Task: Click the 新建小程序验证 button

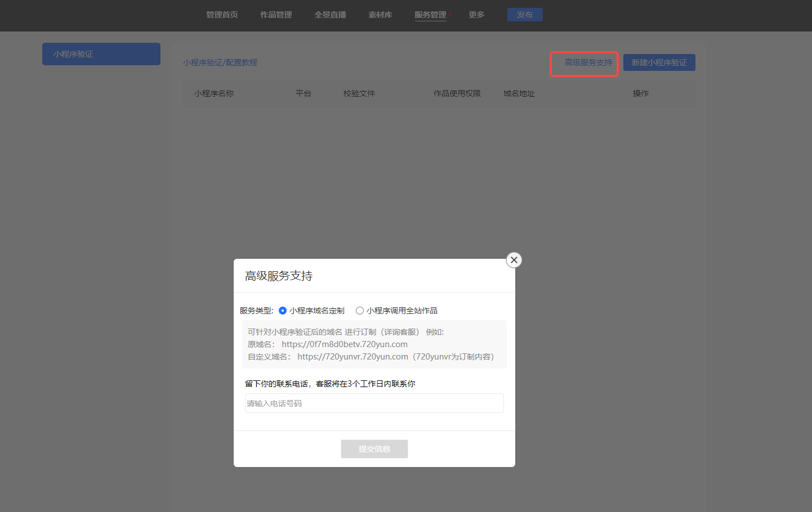Action: click(x=659, y=62)
